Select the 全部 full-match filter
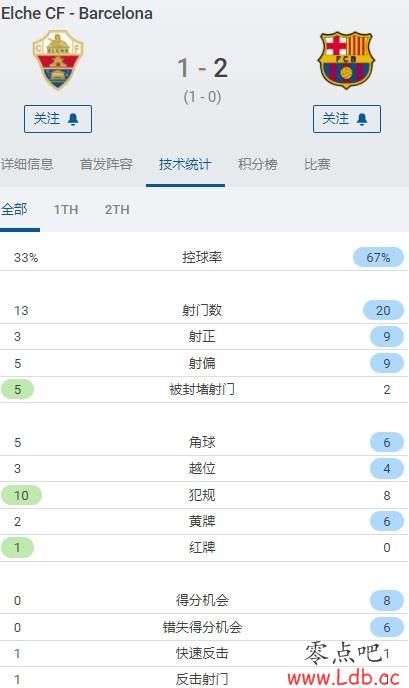The height and width of the screenshot is (688, 409). [14, 209]
